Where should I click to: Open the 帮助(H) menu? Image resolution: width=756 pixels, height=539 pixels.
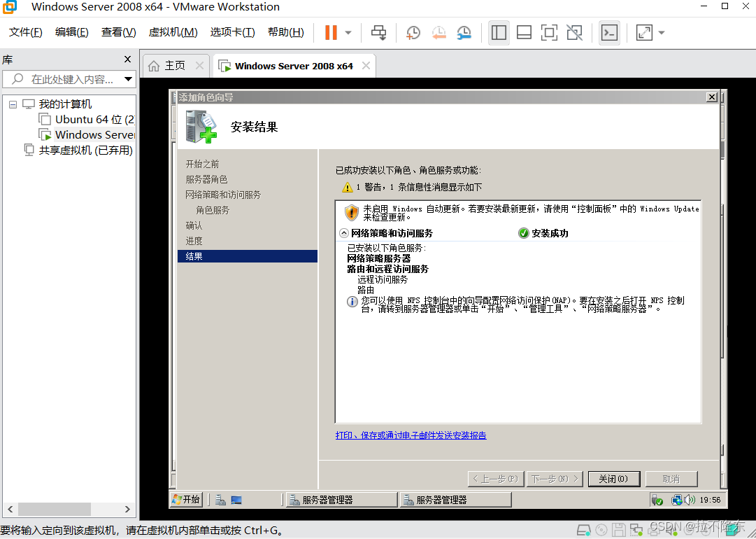click(x=286, y=32)
